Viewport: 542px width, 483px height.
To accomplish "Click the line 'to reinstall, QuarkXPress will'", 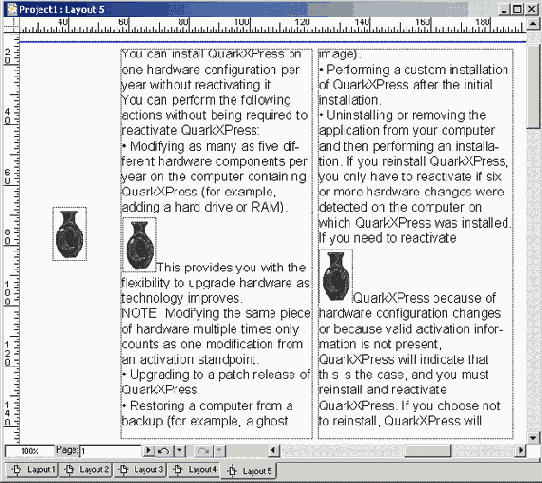I will coord(400,421).
